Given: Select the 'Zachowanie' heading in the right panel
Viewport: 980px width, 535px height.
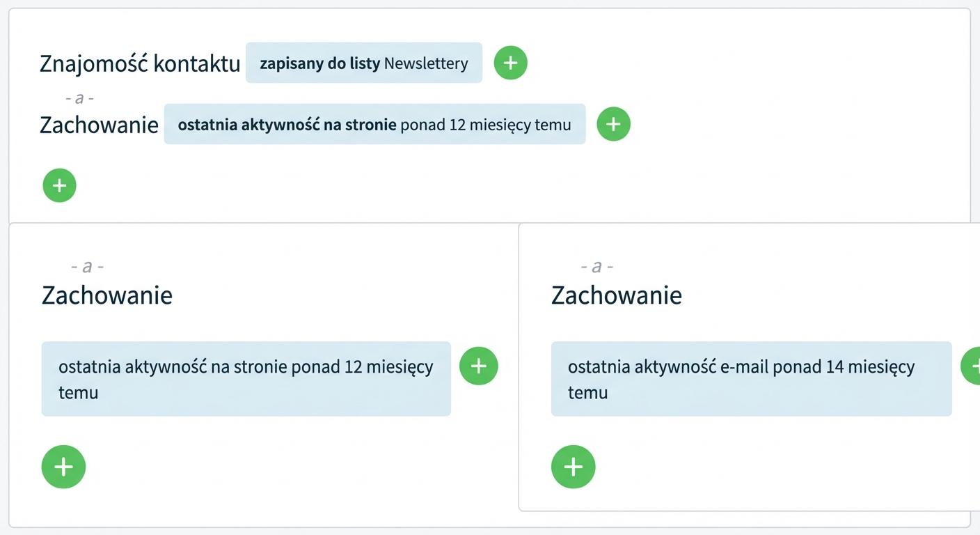Looking at the screenshot, I should (x=617, y=295).
